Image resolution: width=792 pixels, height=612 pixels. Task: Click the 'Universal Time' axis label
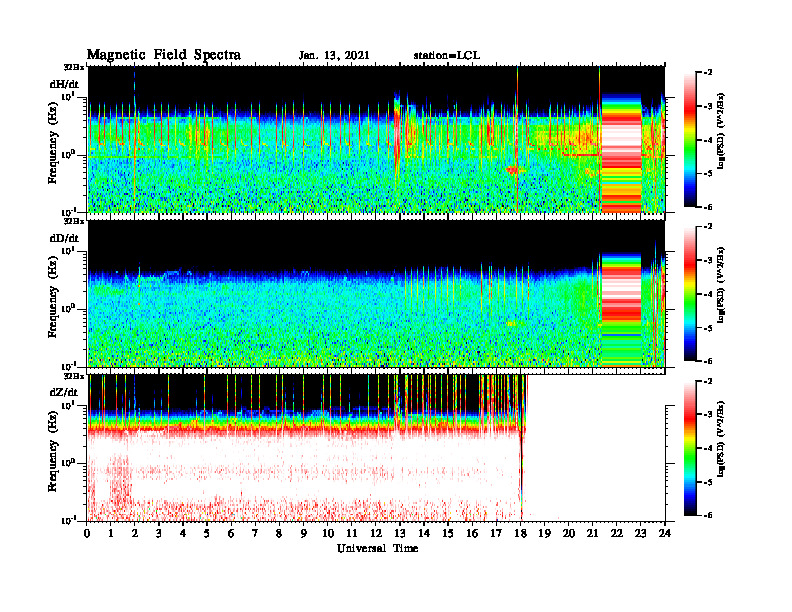(377, 548)
